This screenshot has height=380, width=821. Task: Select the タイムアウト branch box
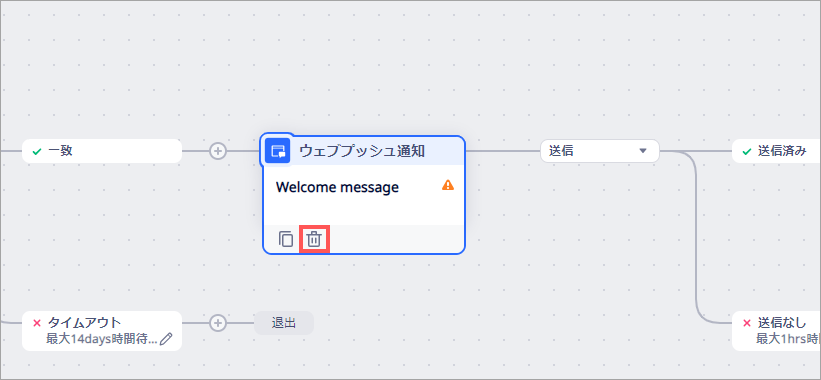102,331
